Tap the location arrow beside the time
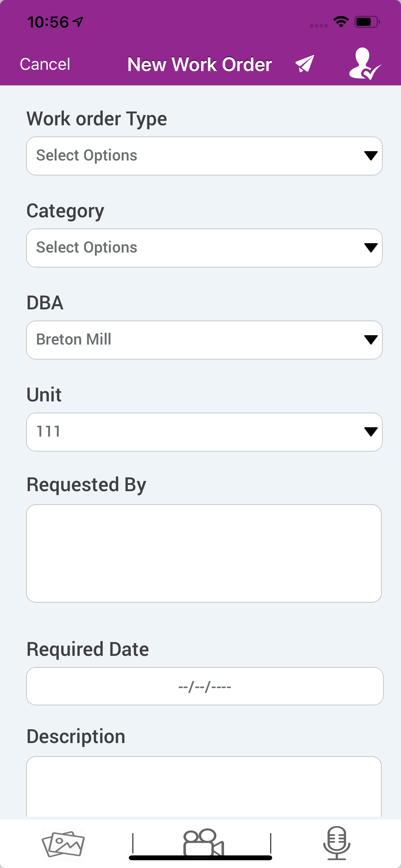 click(x=78, y=22)
